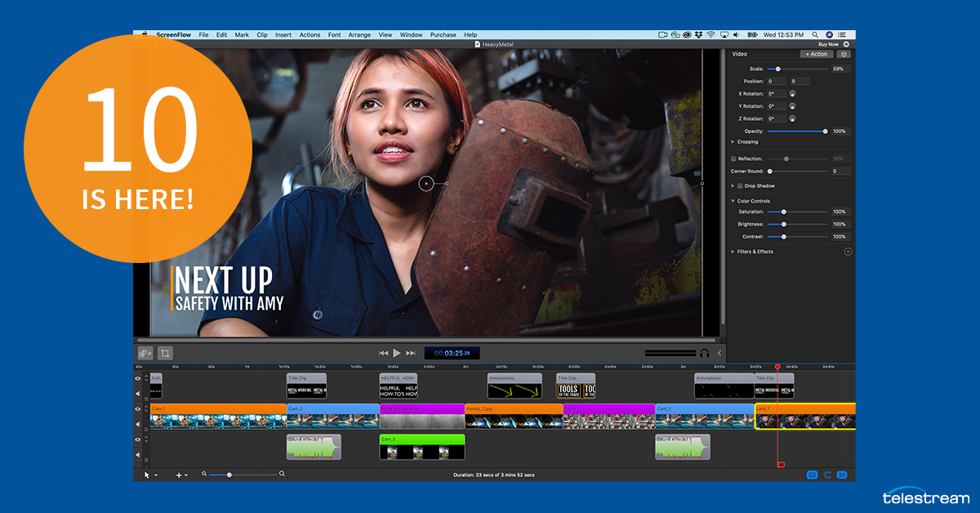Expand the Cropping section
The width and height of the screenshot is (980, 513).
pos(733,141)
